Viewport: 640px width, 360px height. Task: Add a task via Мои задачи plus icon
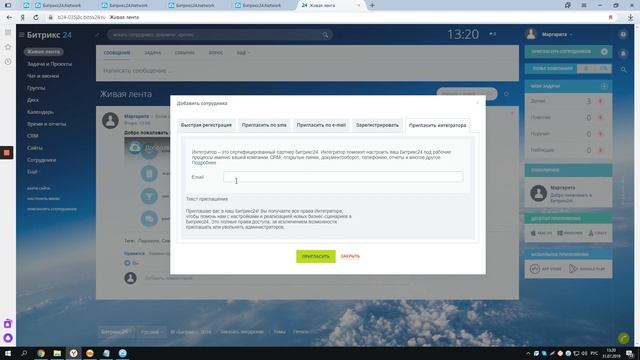coord(604,86)
